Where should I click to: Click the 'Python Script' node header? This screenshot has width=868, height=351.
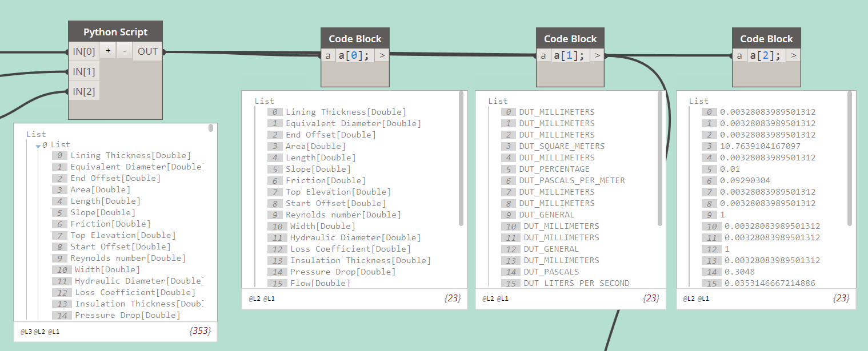(x=115, y=31)
